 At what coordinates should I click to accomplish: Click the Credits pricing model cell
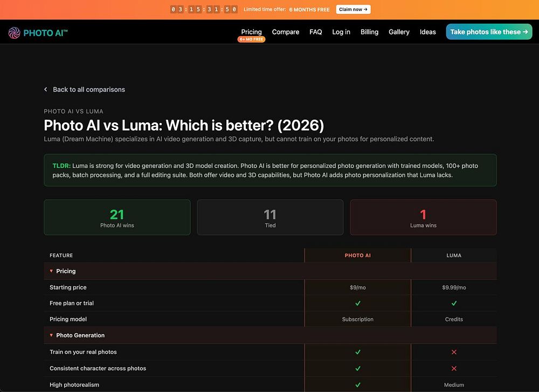click(x=454, y=319)
